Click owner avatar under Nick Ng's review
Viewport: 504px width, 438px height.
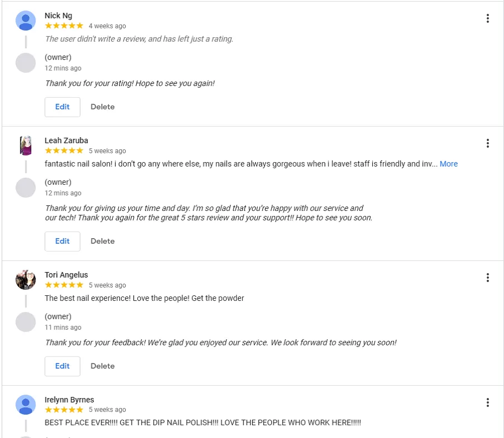[x=26, y=63]
